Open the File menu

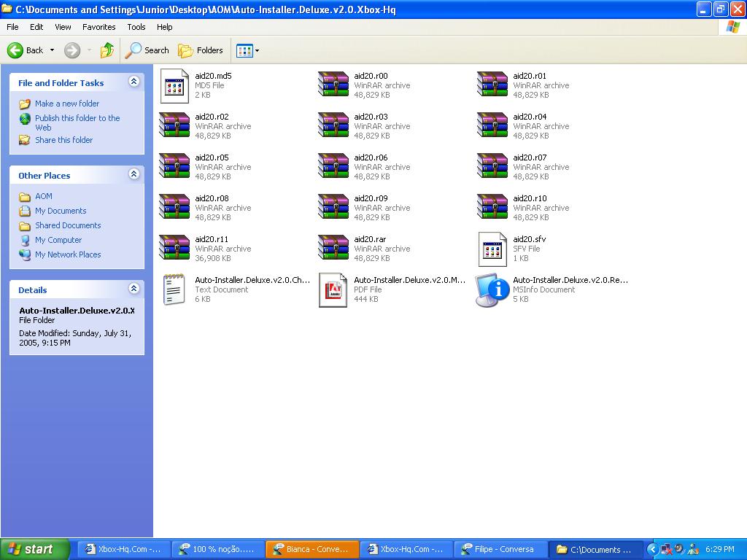tap(12, 27)
